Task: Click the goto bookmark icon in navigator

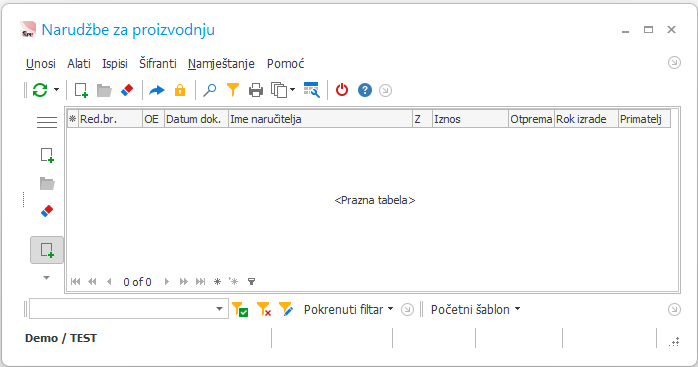Action: pyautogui.click(x=234, y=281)
